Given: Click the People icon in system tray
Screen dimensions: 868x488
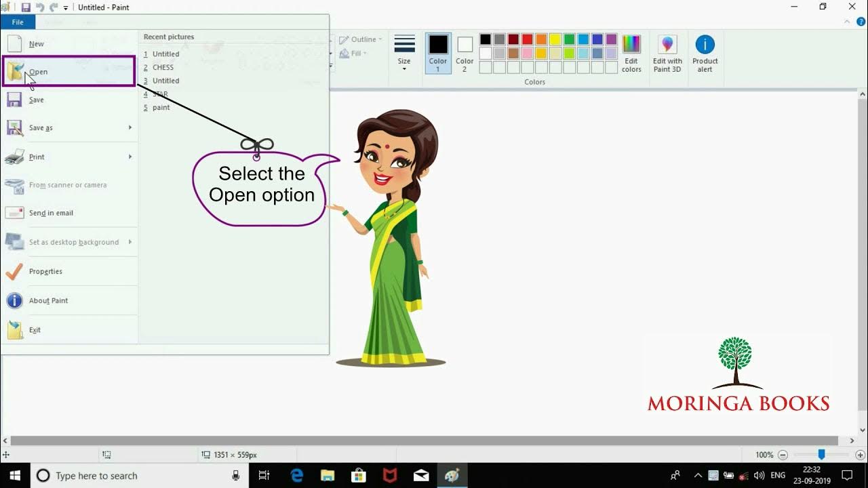Looking at the screenshot, I should pyautogui.click(x=675, y=475).
